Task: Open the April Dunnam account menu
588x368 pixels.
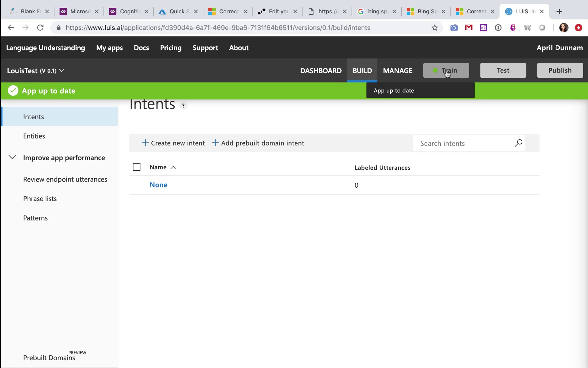Action: click(559, 48)
